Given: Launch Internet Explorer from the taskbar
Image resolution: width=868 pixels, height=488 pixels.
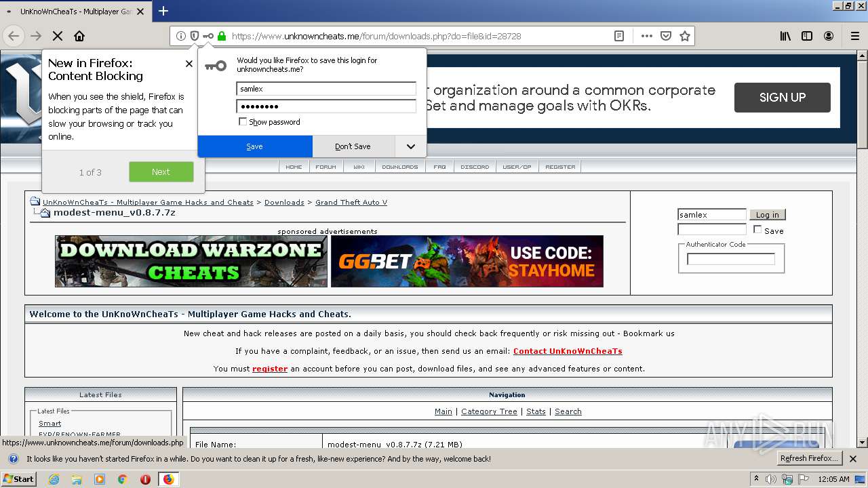Looking at the screenshot, I should [54, 479].
